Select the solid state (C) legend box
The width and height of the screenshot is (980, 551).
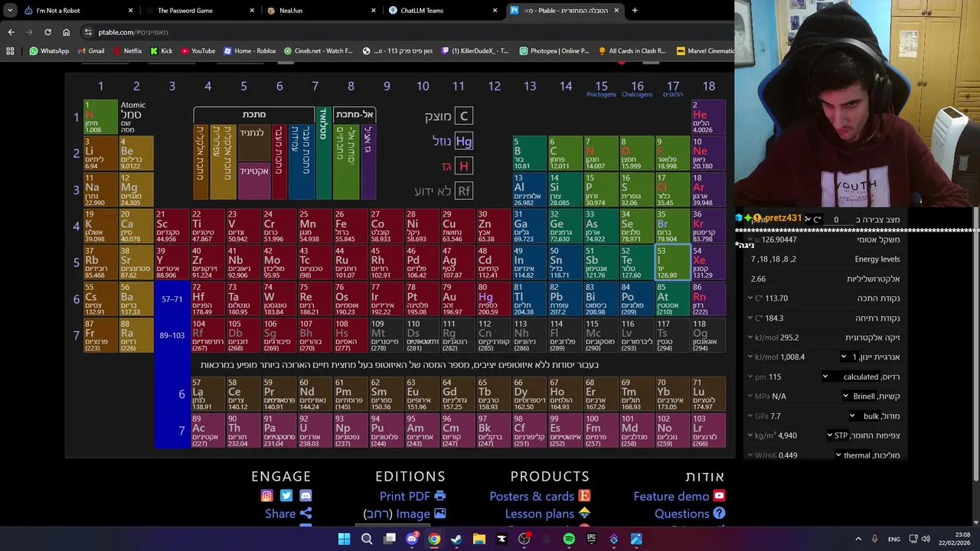(463, 116)
